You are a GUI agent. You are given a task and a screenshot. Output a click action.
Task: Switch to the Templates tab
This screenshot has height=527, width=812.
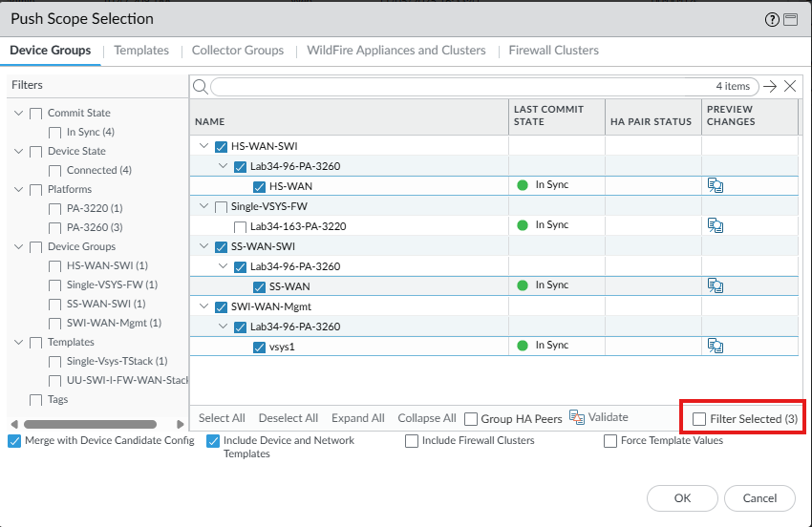click(x=141, y=51)
